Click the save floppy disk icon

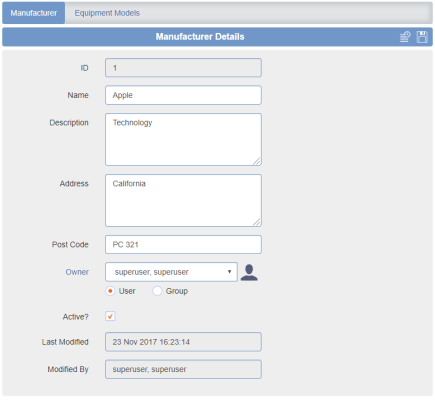click(422, 37)
